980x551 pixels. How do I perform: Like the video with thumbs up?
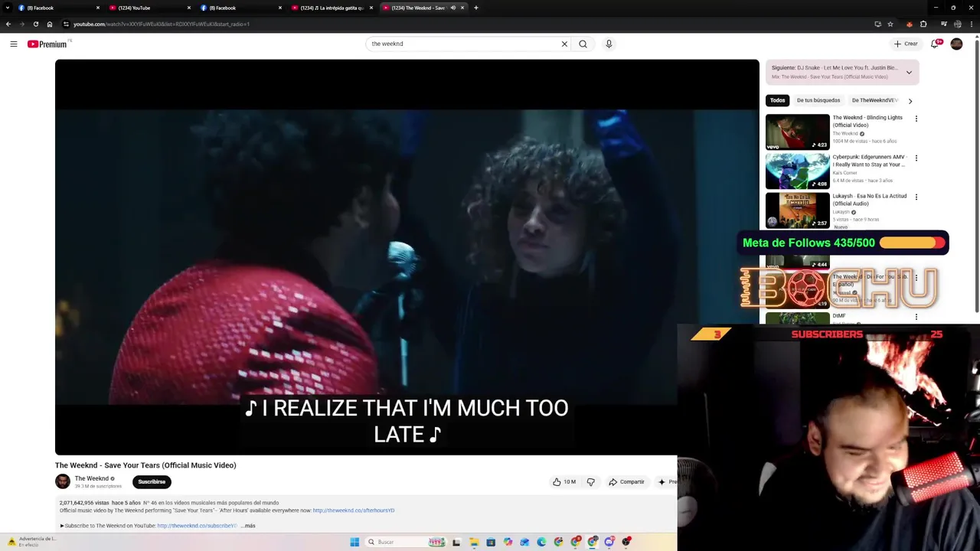pos(564,482)
